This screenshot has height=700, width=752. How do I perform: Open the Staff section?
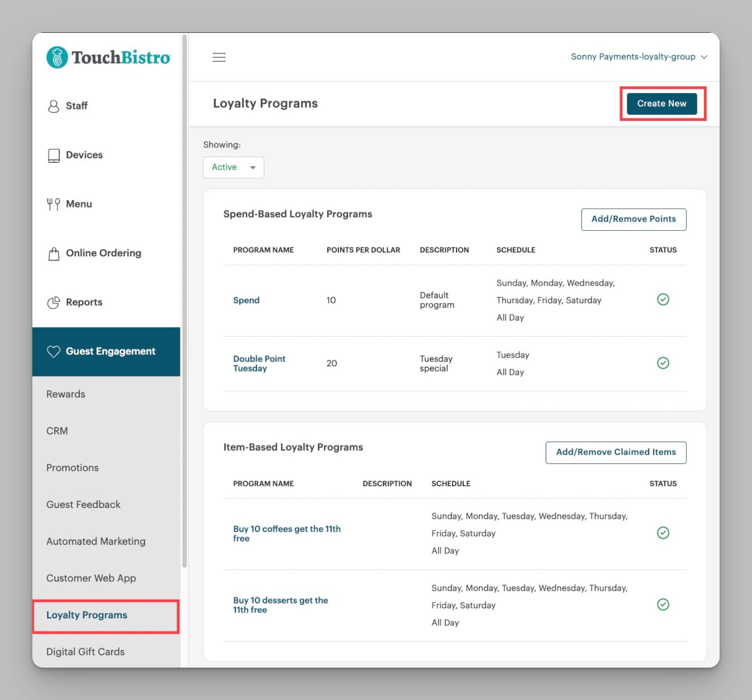106,106
